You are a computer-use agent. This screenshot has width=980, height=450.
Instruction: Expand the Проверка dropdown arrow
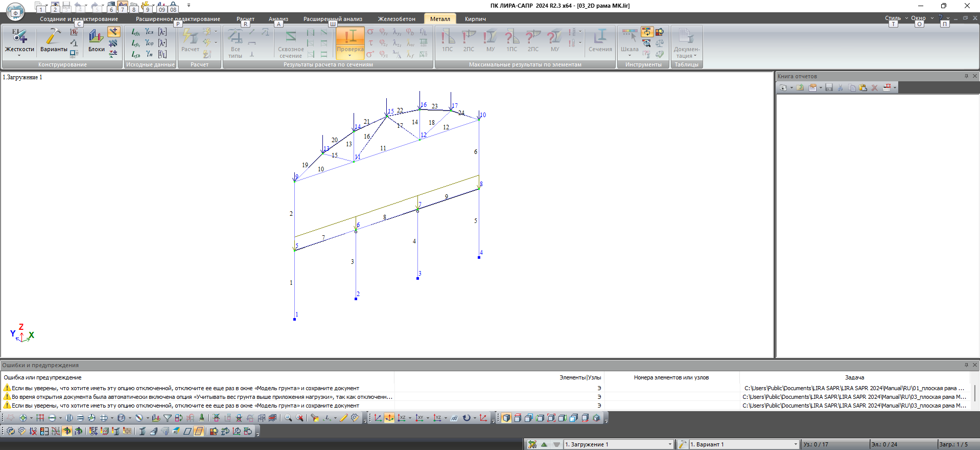(350, 56)
